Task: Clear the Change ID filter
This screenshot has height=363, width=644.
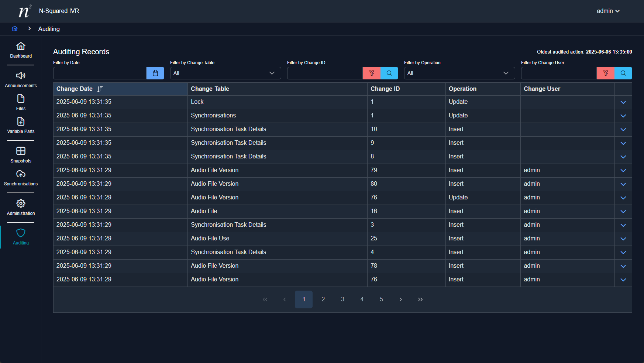Action: click(372, 73)
